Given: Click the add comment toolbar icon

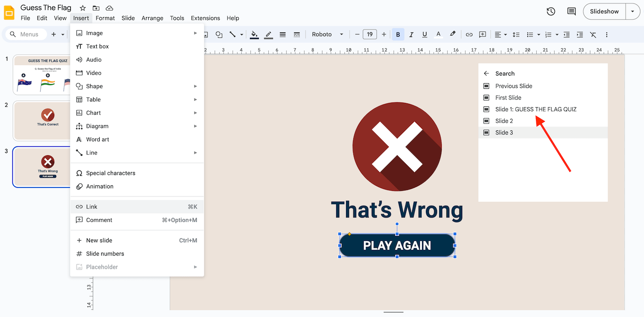Looking at the screenshot, I should (x=483, y=34).
